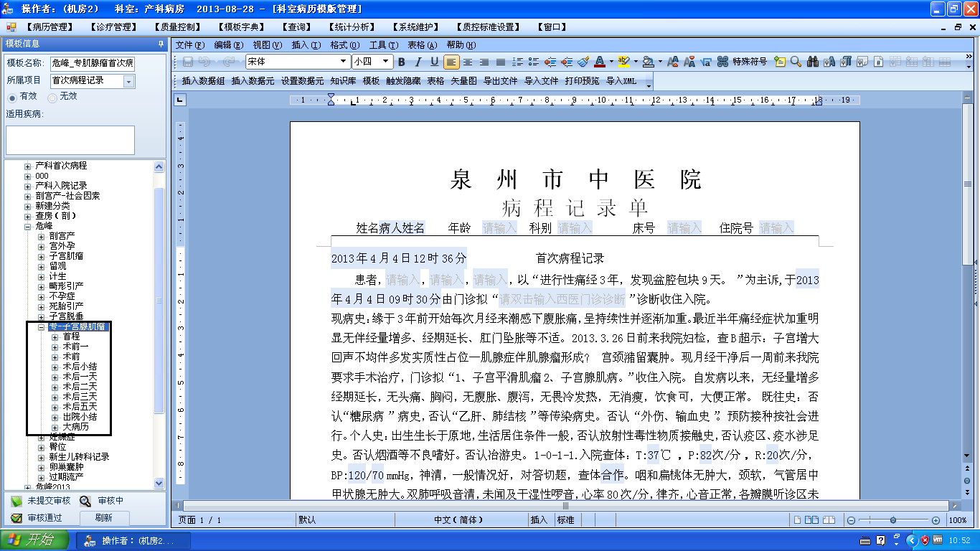Open the highlight color dropdown arrow
Viewport: 980px width, 551px height.
635,62
